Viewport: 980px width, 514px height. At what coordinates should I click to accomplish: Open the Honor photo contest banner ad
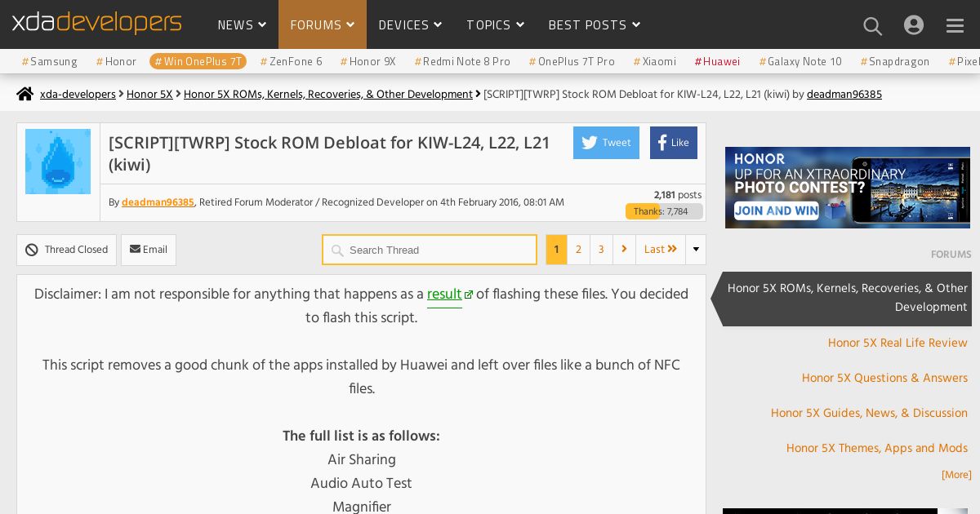(x=848, y=188)
